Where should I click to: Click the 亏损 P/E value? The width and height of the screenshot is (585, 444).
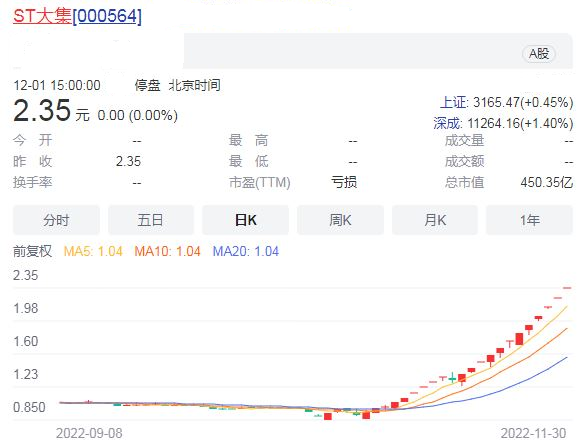344,182
